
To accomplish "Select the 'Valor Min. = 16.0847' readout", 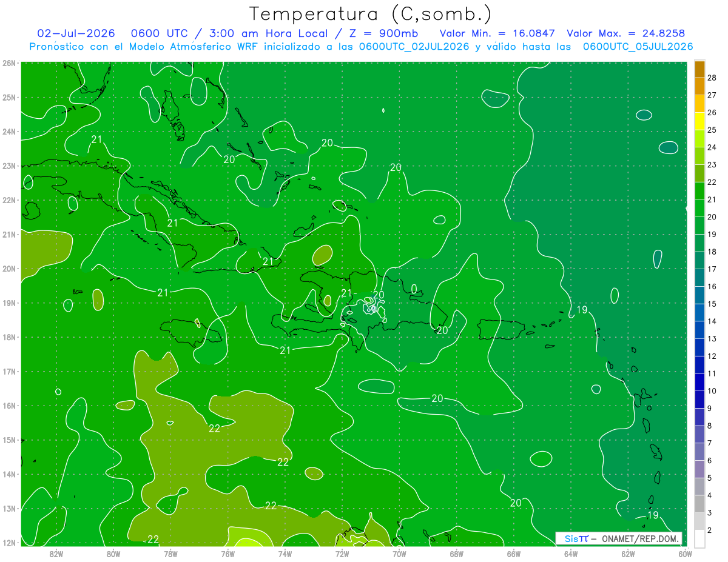I will pos(498,33).
